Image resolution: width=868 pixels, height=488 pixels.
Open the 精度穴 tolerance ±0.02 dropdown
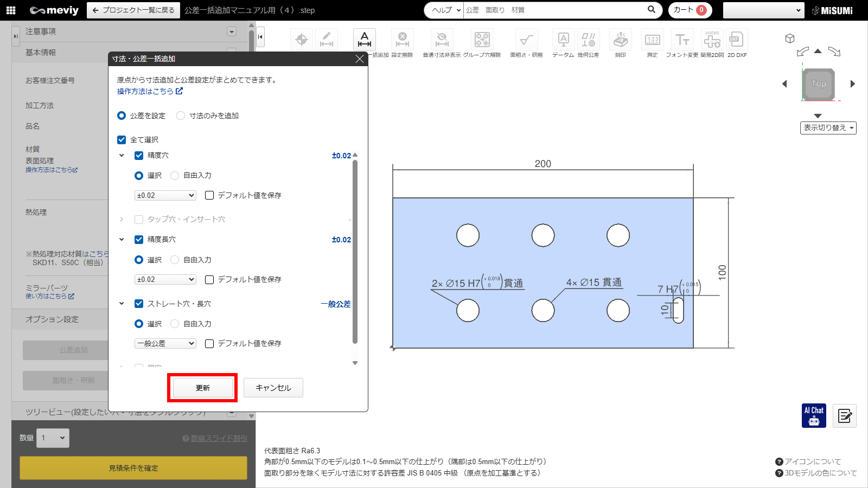coord(165,195)
